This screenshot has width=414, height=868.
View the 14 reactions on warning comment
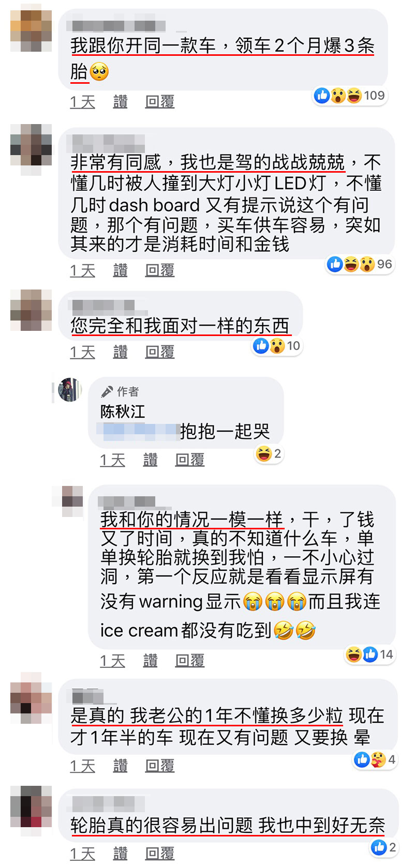[x=369, y=654]
